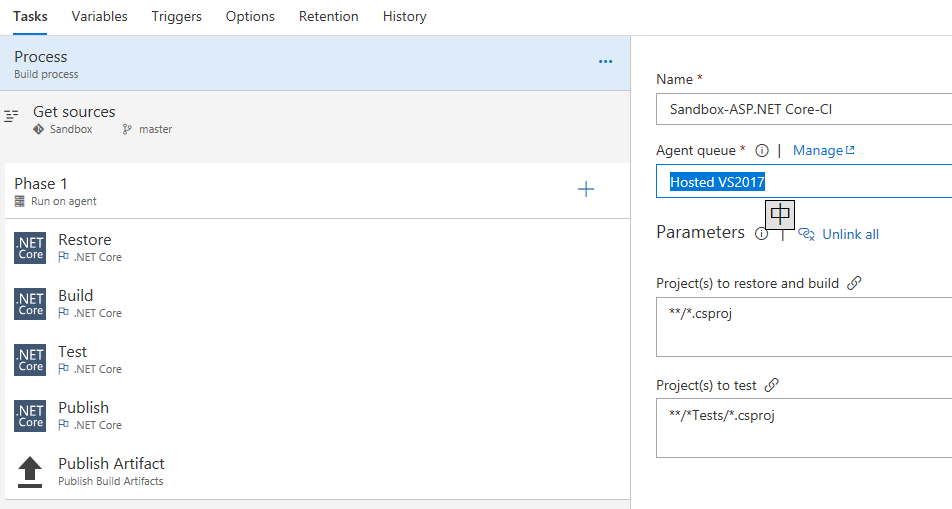
Task: Click link icon next to Project(s) to test
Action: 772,385
